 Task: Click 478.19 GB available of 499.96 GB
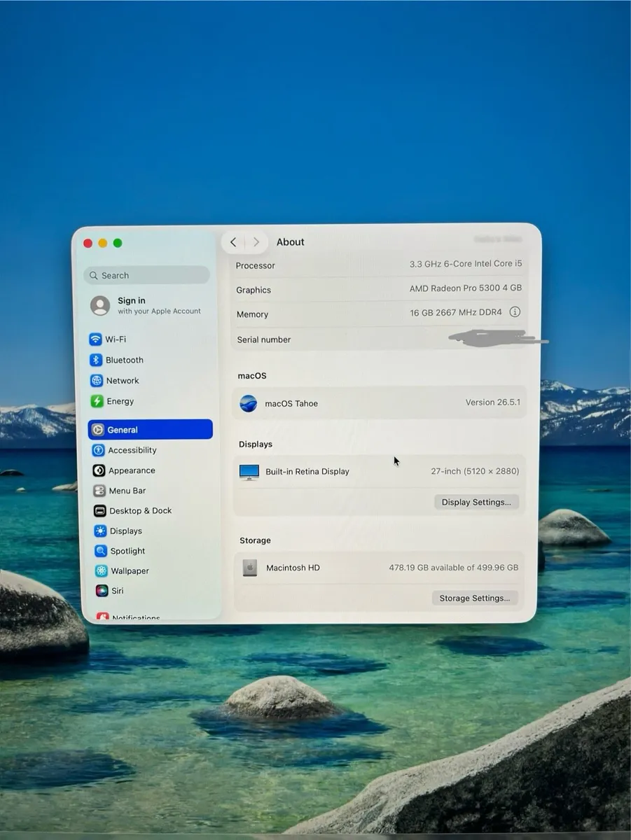click(454, 568)
